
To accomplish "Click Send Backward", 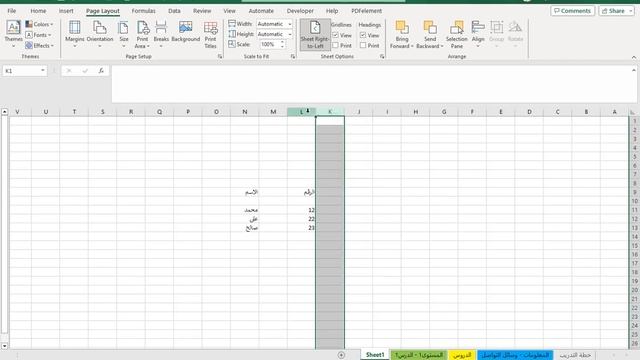I will (430, 34).
